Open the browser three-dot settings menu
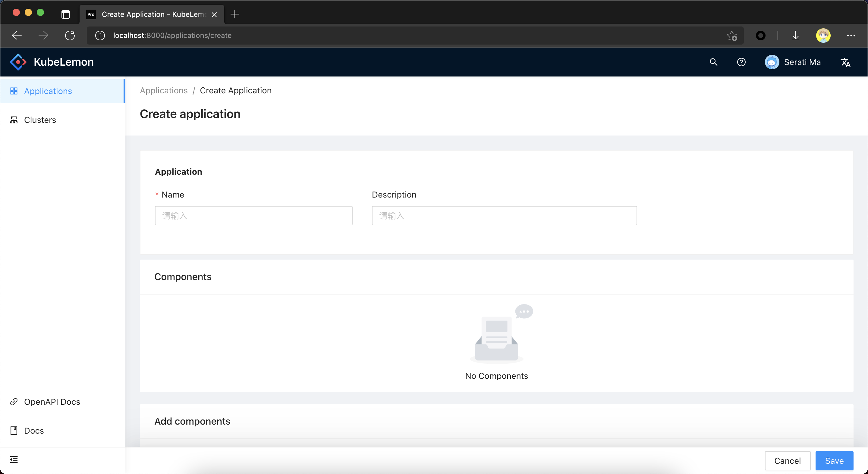The height and width of the screenshot is (474, 868). (851, 36)
